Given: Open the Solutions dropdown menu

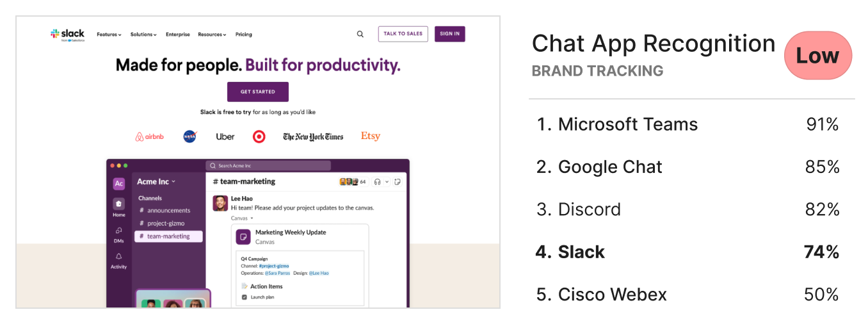Looking at the screenshot, I should (143, 35).
